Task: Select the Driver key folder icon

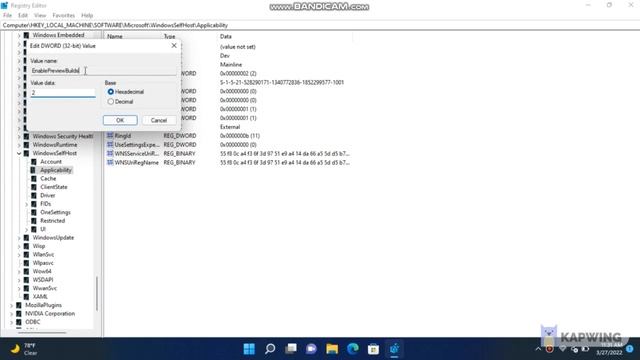Action: 34,196
